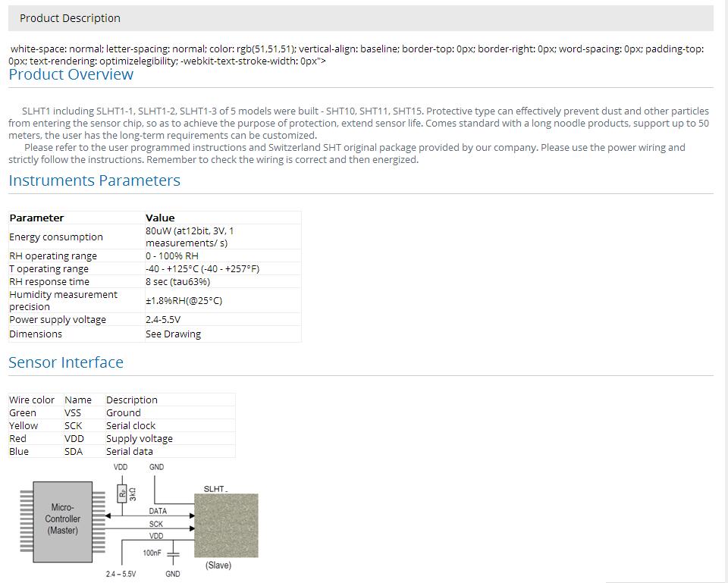Click the -40 - +125°C value cell
The image size is (728, 583).
click(223, 268)
